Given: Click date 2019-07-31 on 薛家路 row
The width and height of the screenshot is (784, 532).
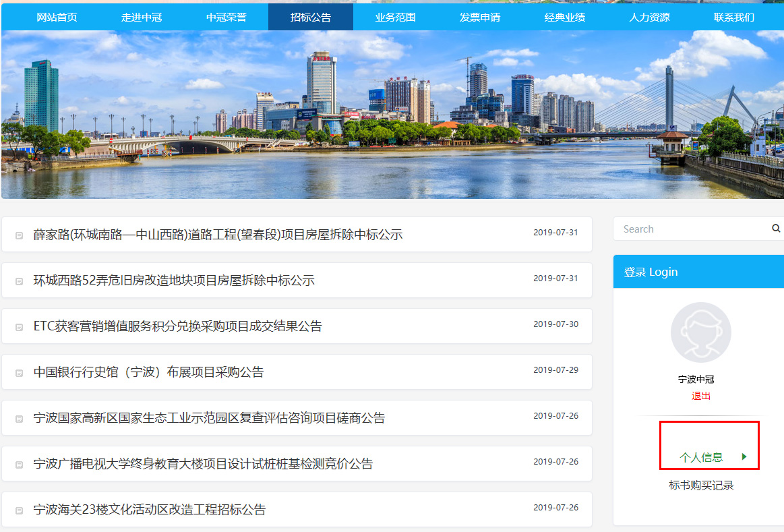Looking at the screenshot, I should [555, 233].
